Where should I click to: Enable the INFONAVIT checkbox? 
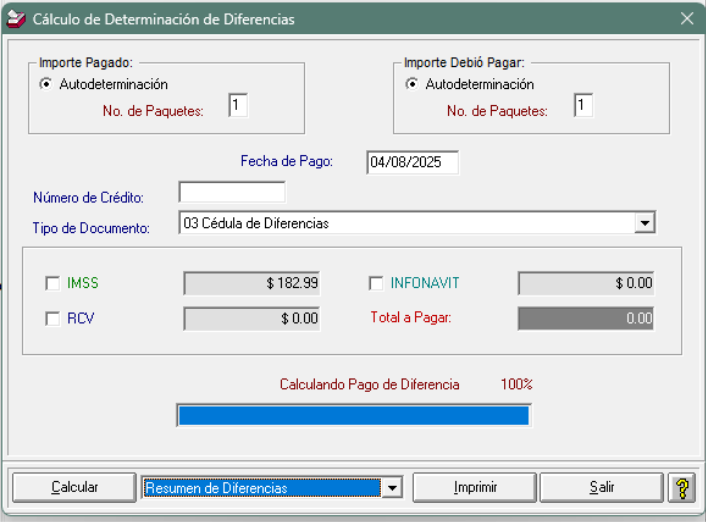pos(376,283)
